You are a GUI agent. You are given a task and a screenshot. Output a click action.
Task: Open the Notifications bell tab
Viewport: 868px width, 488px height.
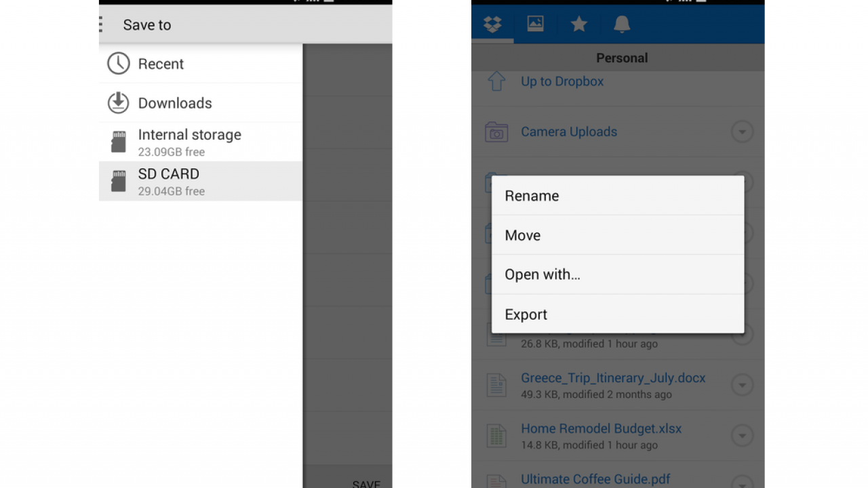[x=621, y=24]
